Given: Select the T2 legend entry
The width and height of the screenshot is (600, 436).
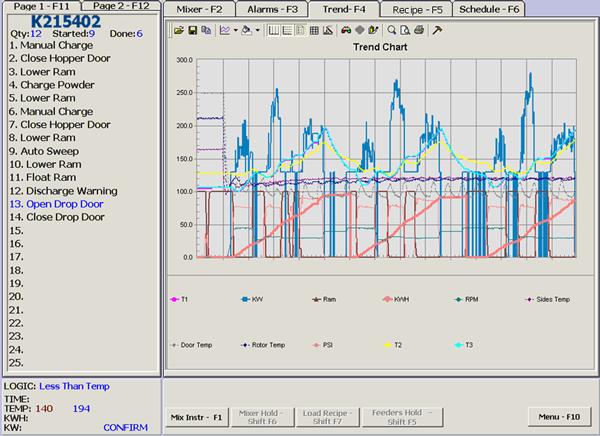Looking at the screenshot, I should tap(393, 345).
